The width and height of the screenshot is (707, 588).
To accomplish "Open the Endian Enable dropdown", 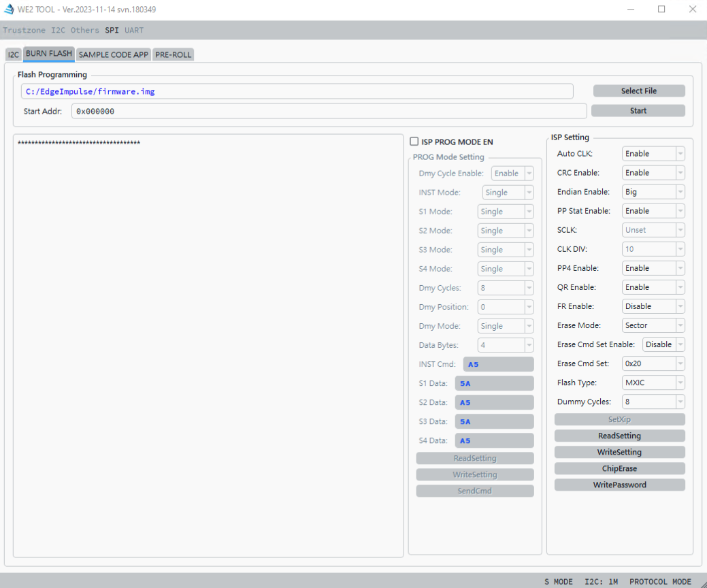I will click(x=653, y=192).
